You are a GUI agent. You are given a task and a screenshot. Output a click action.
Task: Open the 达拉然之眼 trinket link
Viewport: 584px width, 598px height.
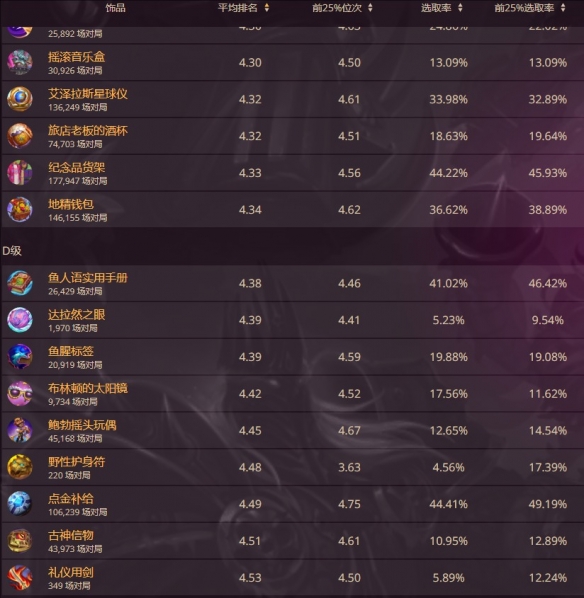click(x=76, y=315)
